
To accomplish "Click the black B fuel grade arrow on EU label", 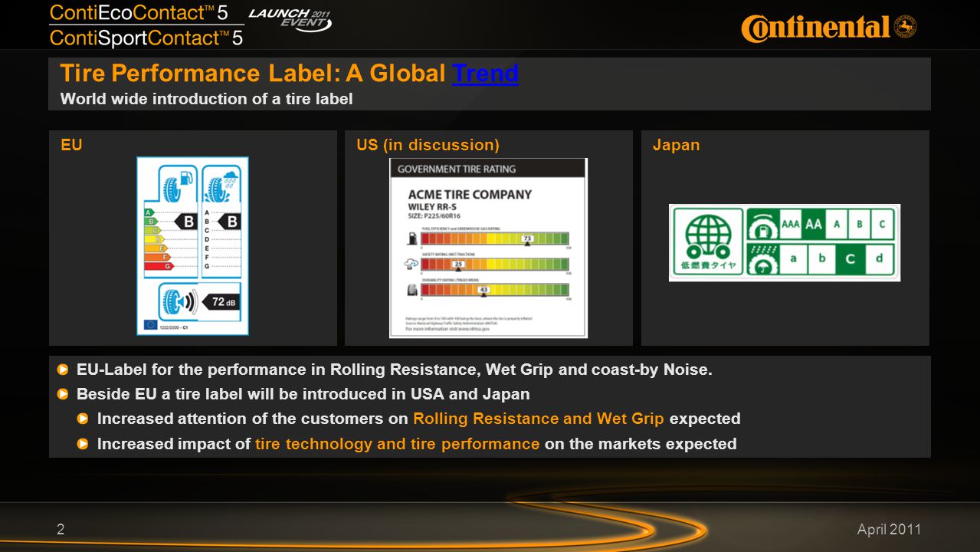I will (x=186, y=222).
